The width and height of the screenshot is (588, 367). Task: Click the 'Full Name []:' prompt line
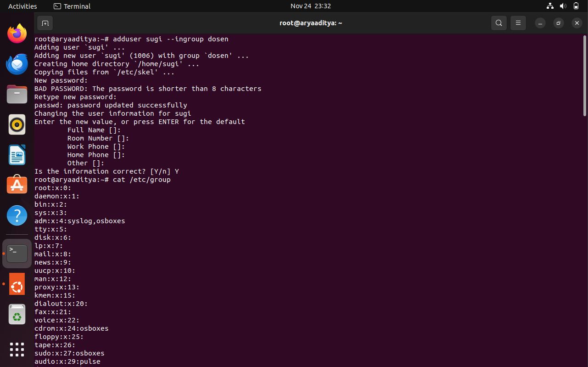pyautogui.click(x=94, y=130)
